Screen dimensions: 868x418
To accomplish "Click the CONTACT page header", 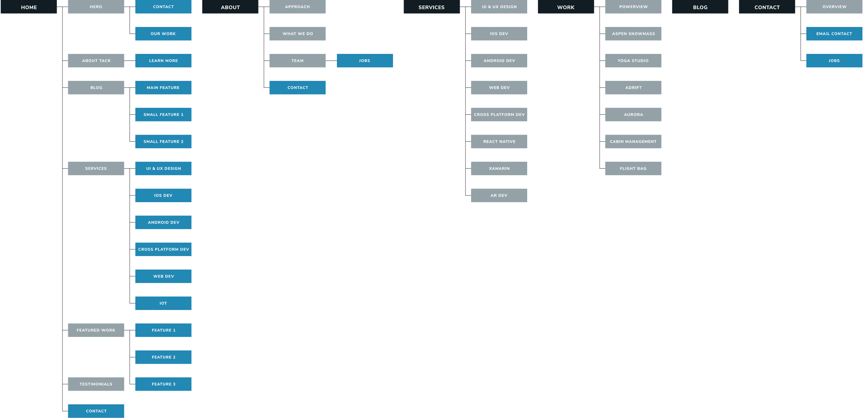I will pyautogui.click(x=767, y=7).
